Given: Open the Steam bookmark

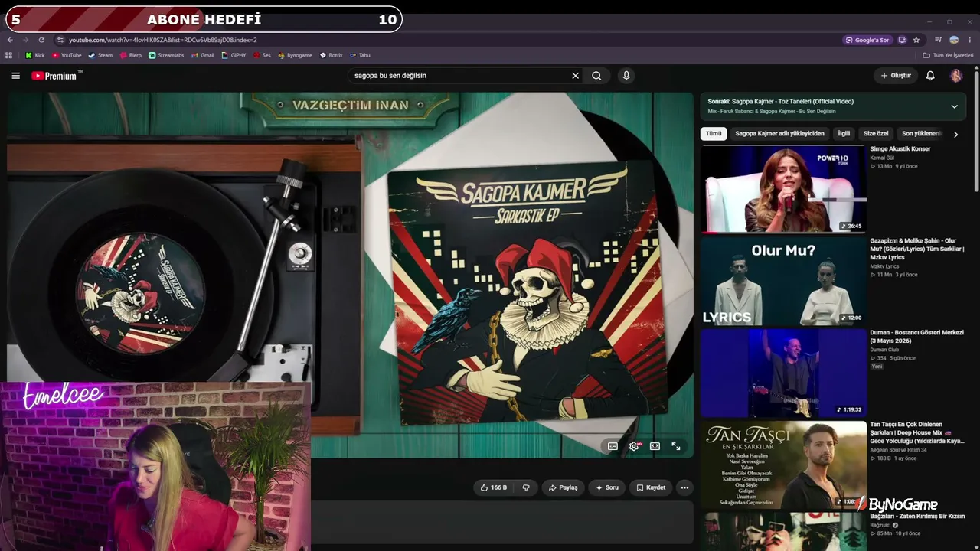Looking at the screenshot, I should tap(100, 55).
